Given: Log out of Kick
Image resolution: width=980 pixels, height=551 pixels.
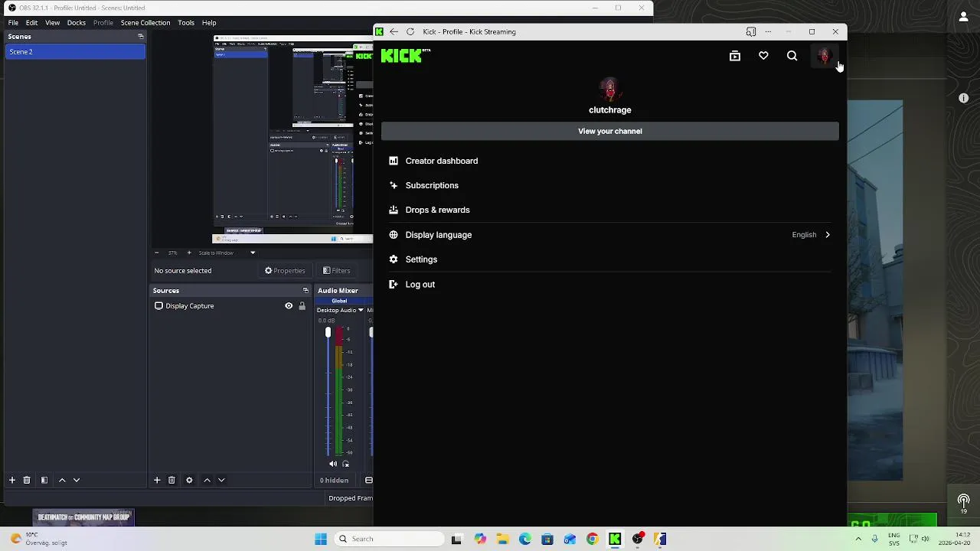Looking at the screenshot, I should (x=420, y=285).
